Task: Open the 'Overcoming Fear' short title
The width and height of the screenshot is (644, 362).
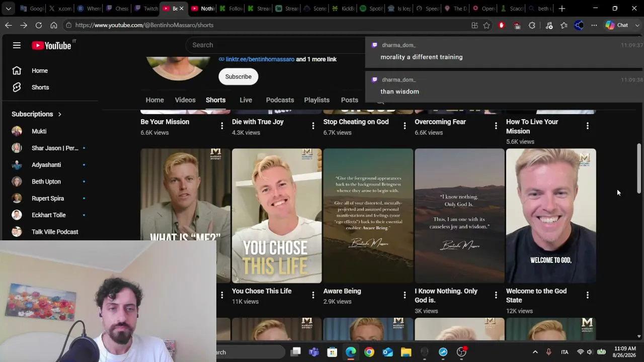Action: [x=440, y=122]
